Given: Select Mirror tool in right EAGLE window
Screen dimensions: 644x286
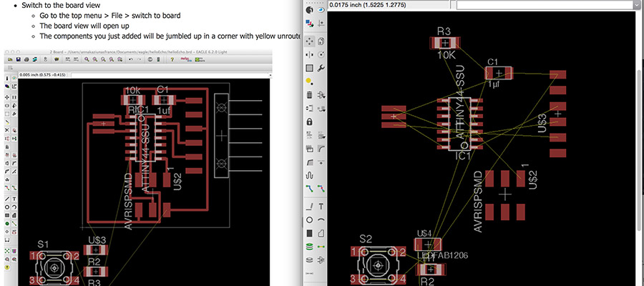Looking at the screenshot, I should [x=310, y=54].
